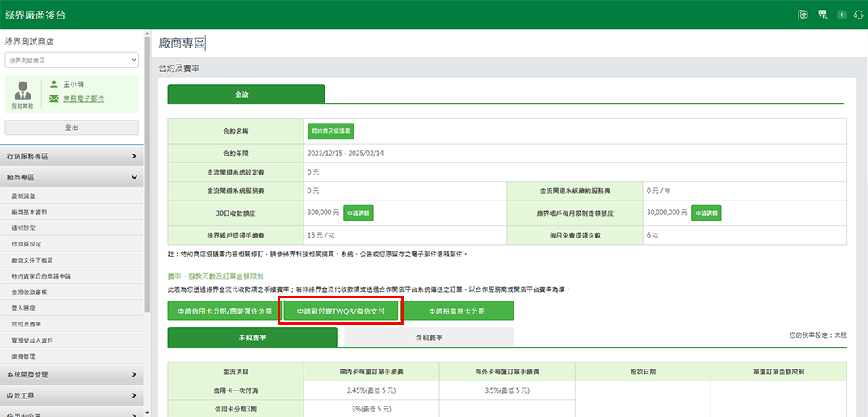Open the store-search icon in top bar
This screenshot has height=417, width=868.
point(823,15)
